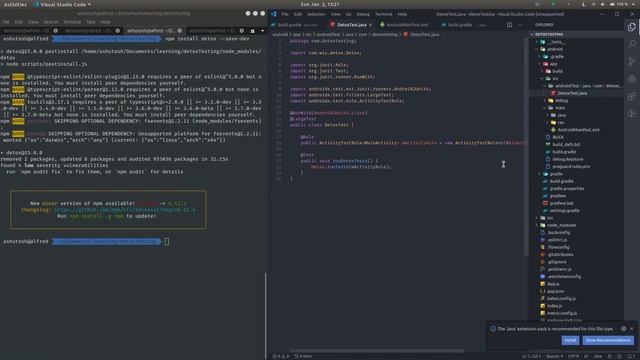Click the DetoxTest.java file icon in breadcrumb
640x360 pixels.
tap(406, 35)
